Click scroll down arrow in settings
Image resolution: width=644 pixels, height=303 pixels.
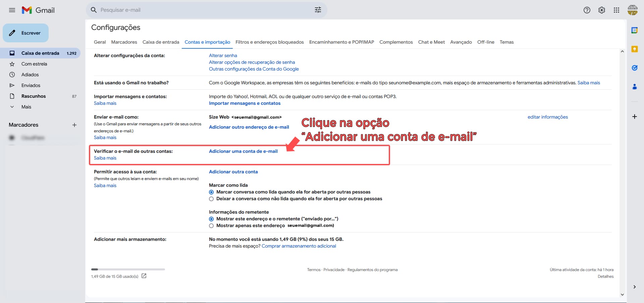622,295
